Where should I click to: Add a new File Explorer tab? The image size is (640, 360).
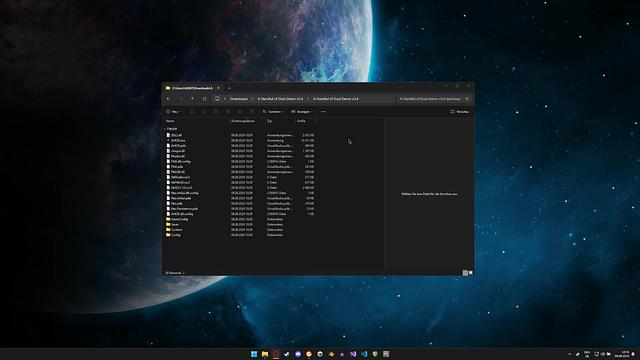[229, 88]
